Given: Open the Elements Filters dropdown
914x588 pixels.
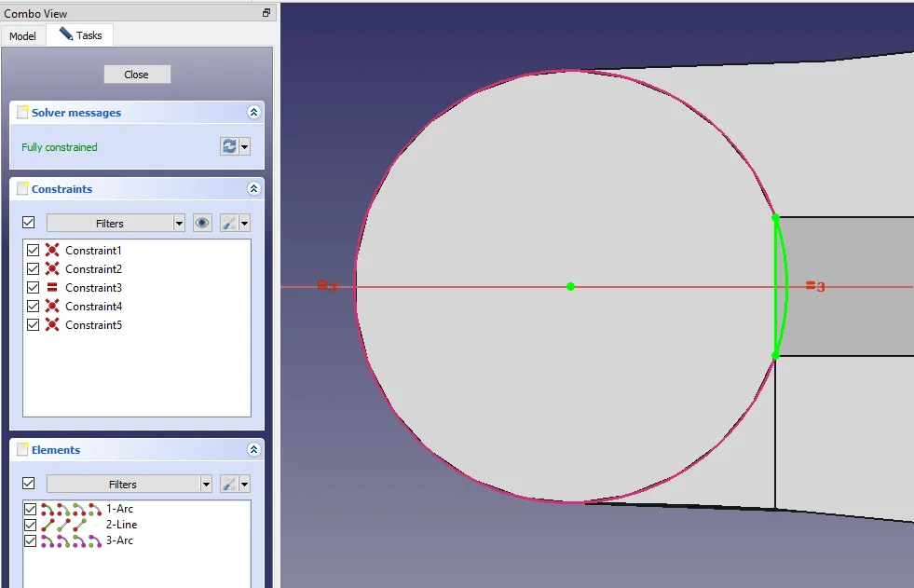Looking at the screenshot, I should pos(129,484).
